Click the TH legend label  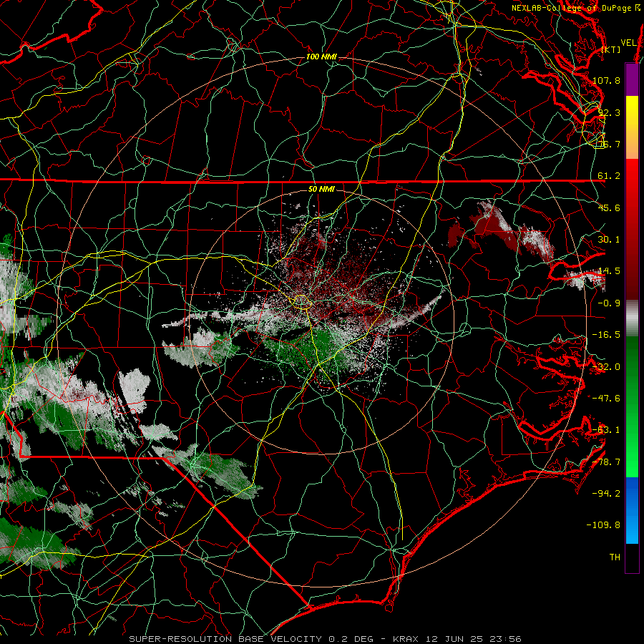coord(615,557)
